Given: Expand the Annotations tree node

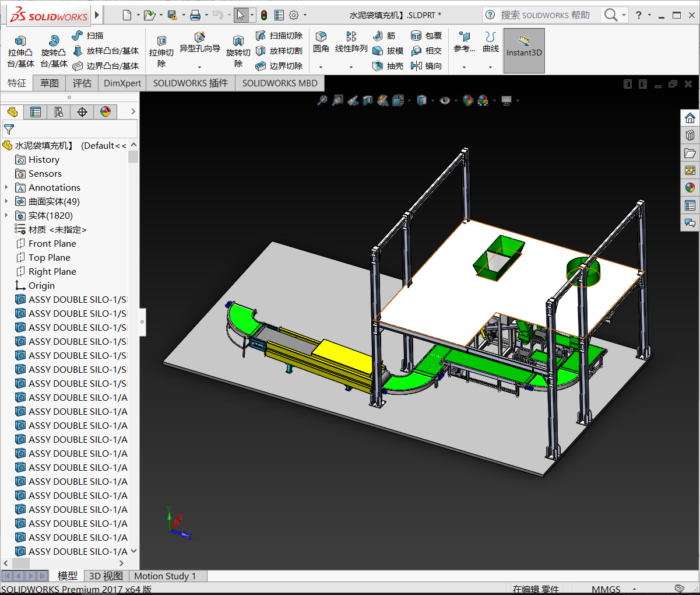Looking at the screenshot, I should tap(6, 187).
